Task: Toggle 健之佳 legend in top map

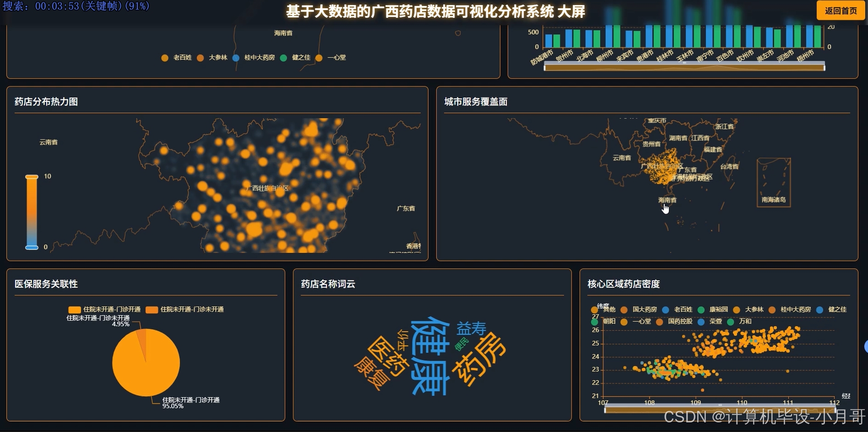Action: click(x=295, y=58)
